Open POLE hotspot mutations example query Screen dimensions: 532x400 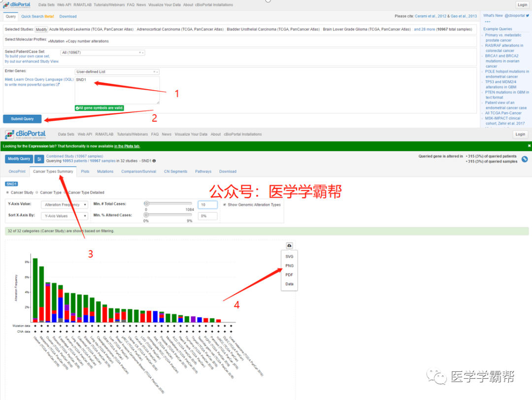[506, 74]
